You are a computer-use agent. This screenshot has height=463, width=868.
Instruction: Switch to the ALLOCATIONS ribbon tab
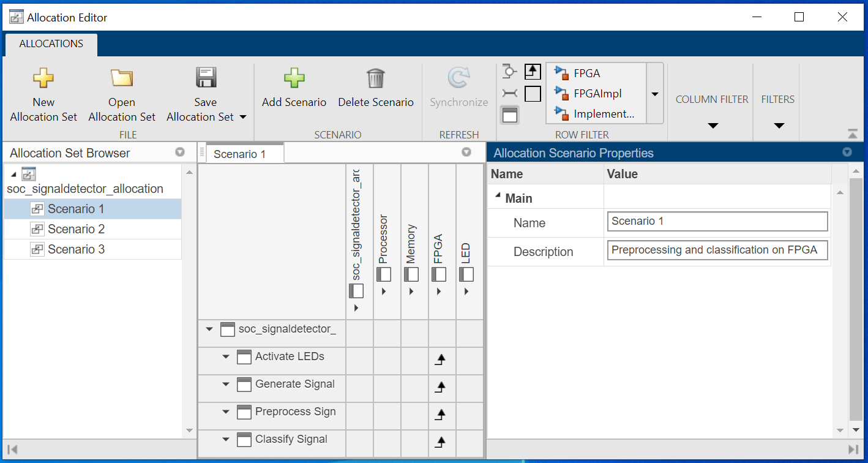[51, 44]
